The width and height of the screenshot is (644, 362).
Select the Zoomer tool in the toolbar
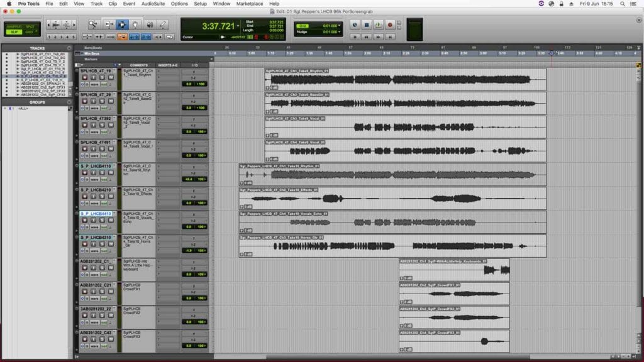pyautogui.click(x=93, y=25)
